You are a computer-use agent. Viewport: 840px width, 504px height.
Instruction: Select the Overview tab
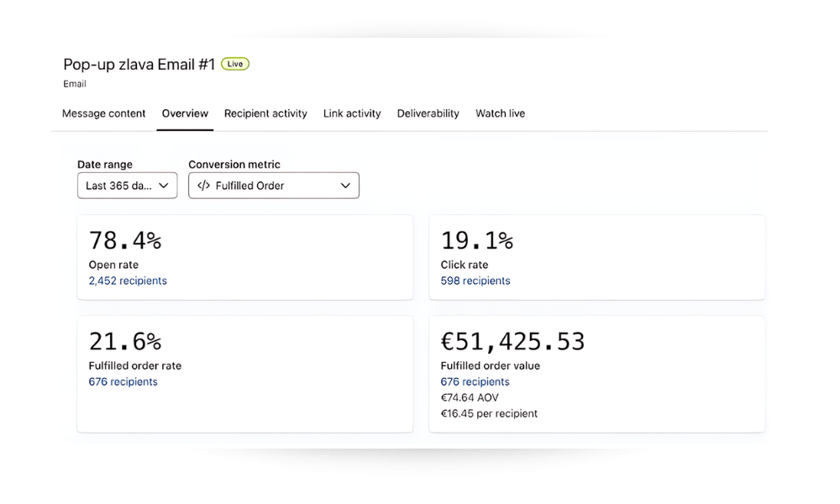pyautogui.click(x=185, y=113)
